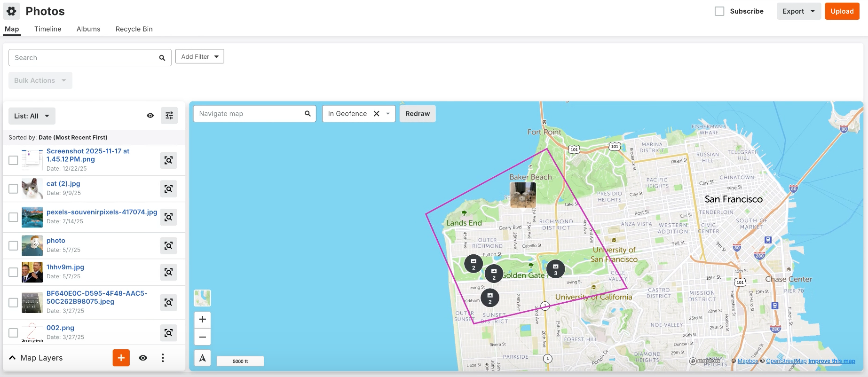
Task: Locate pexels-souvenirpixels-417074.jpg on map
Action: coord(168,217)
